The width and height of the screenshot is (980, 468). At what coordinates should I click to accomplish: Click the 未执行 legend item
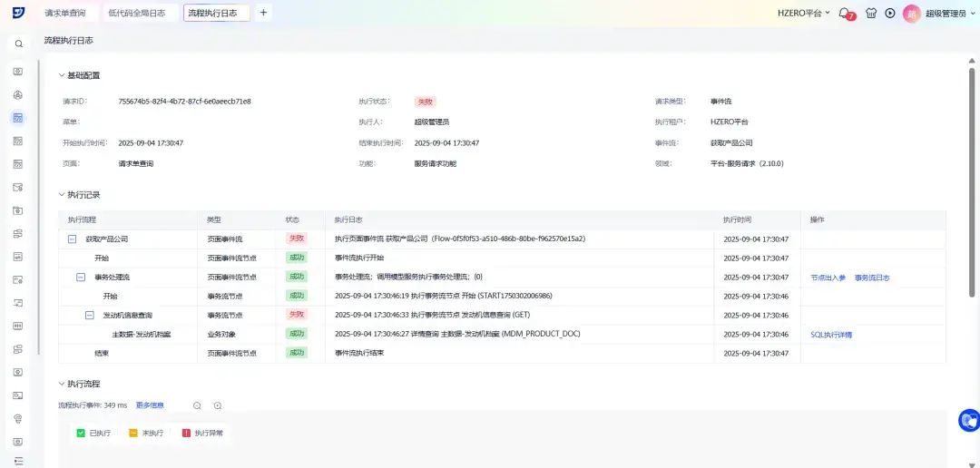(x=146, y=433)
